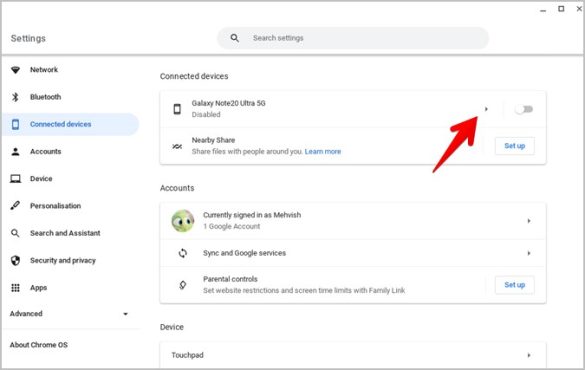The image size is (585, 370).
Task: Open Search and Assistant section
Action: click(x=65, y=233)
